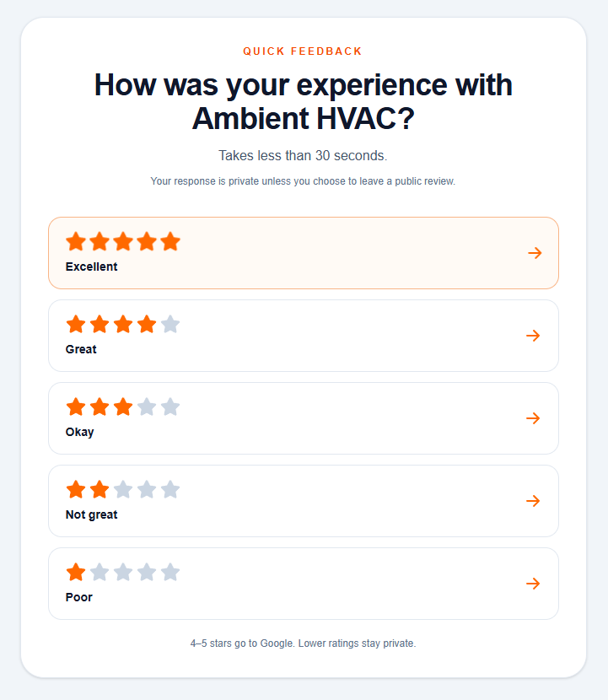The width and height of the screenshot is (608, 700).
Task: Click the arrow icon on the Great row
Action: [x=533, y=336]
